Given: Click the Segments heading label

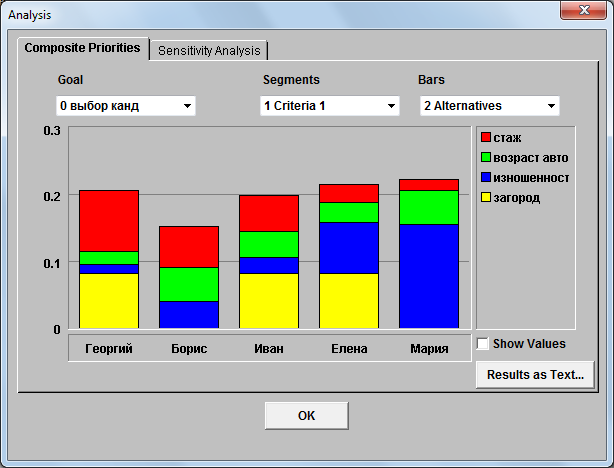Looking at the screenshot, I should (x=291, y=80).
